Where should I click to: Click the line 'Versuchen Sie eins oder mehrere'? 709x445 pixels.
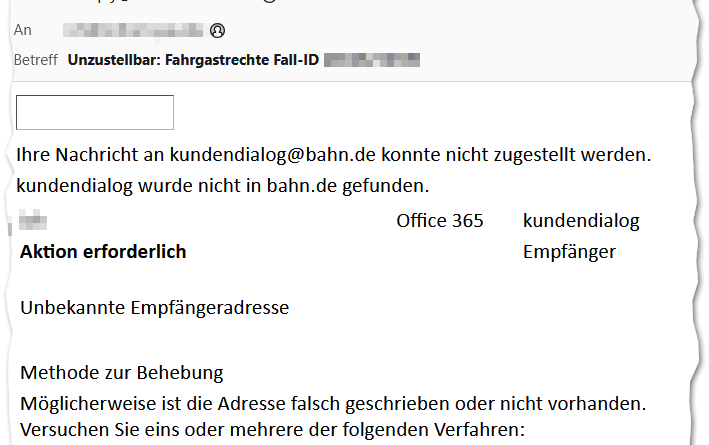tap(270, 434)
